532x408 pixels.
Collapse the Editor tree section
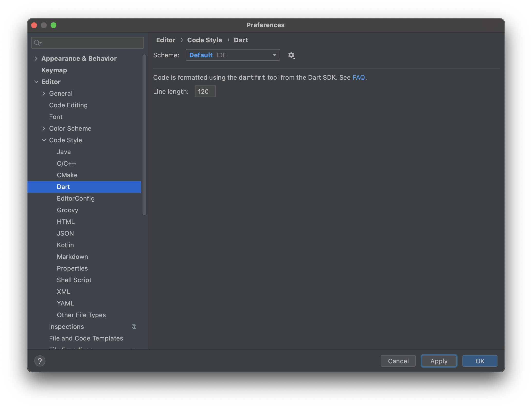[x=36, y=82]
